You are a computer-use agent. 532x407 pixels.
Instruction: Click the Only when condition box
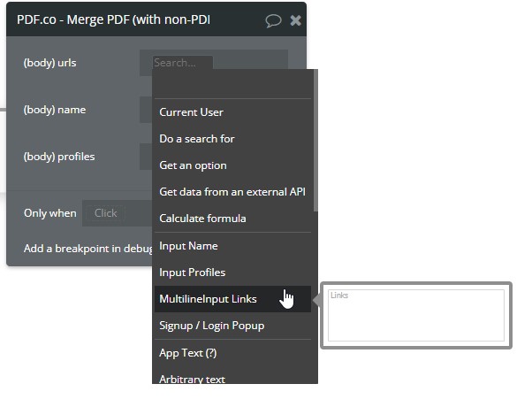tap(117, 213)
